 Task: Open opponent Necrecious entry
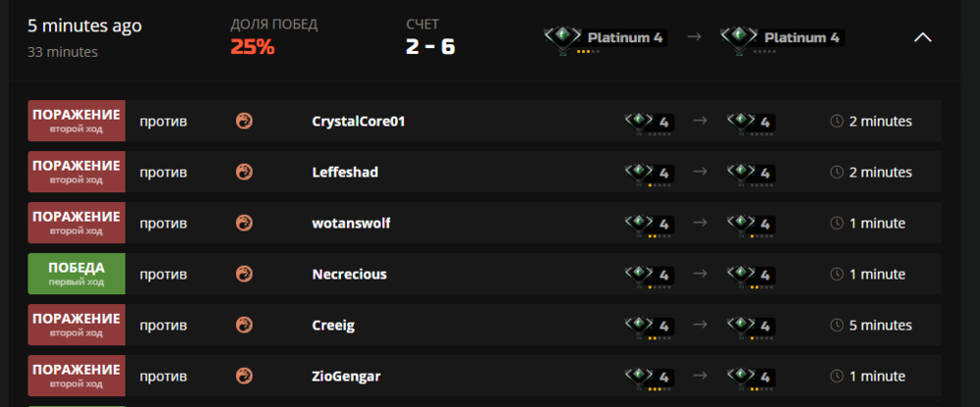349,275
